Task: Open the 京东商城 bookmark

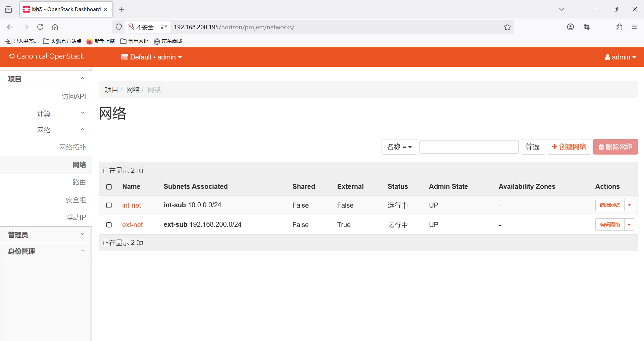Action: click(x=168, y=41)
